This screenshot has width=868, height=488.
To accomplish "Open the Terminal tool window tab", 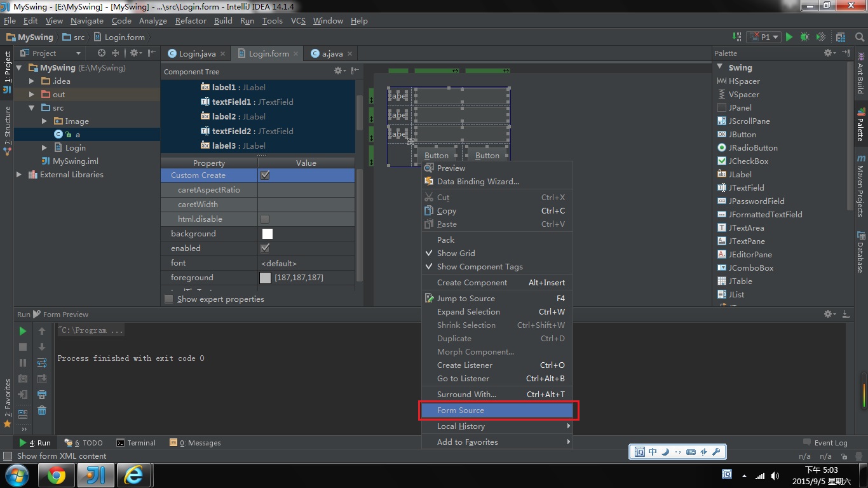I will tap(135, 443).
